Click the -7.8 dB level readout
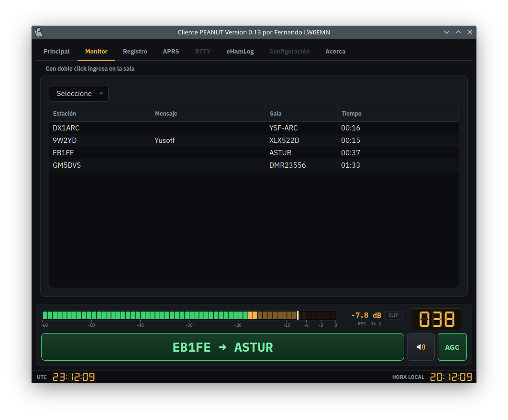The width and height of the screenshot is (508, 420). [366, 315]
